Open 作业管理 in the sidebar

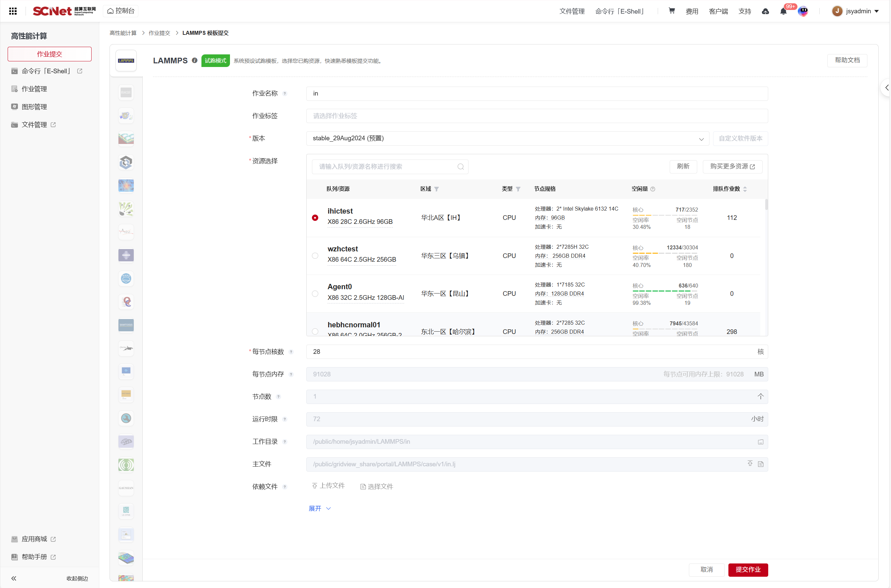pos(34,89)
